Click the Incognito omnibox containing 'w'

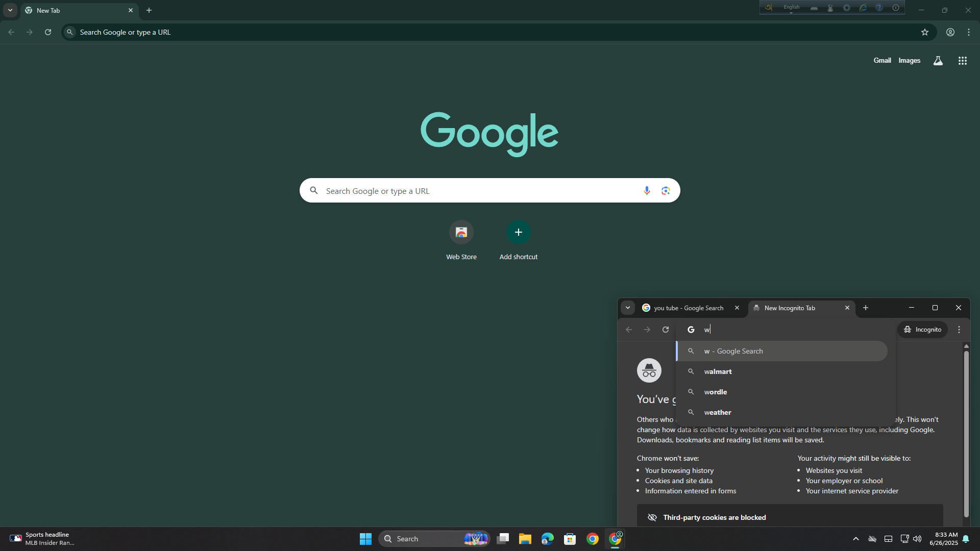click(786, 330)
